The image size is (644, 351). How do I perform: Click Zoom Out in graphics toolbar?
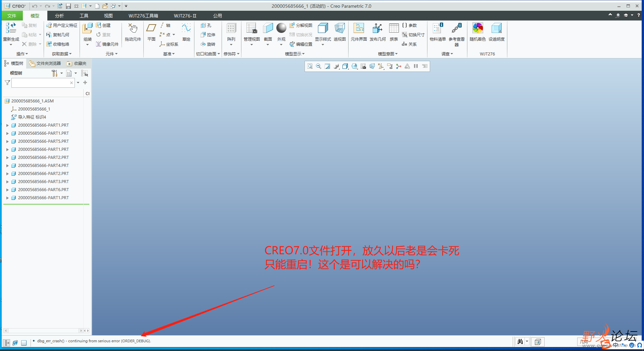(319, 66)
